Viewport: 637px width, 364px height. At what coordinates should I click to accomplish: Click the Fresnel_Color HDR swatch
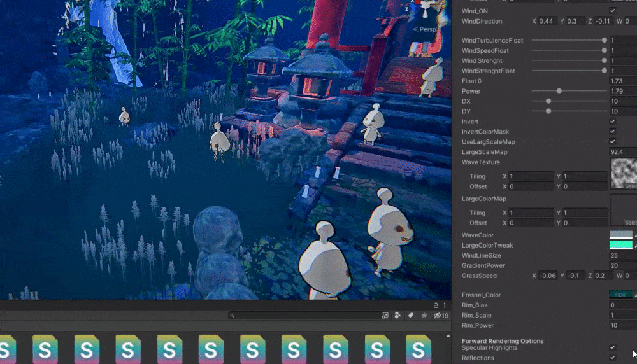click(x=621, y=295)
